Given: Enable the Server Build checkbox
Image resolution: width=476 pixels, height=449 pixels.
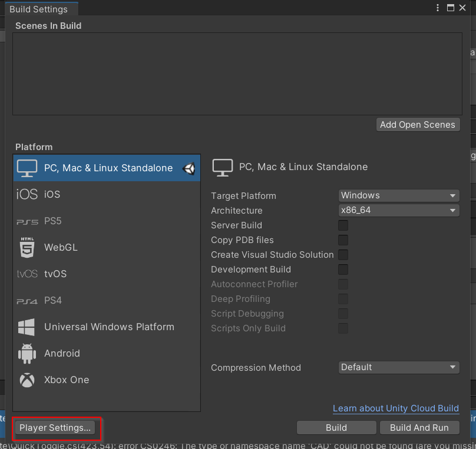Looking at the screenshot, I should pos(343,225).
